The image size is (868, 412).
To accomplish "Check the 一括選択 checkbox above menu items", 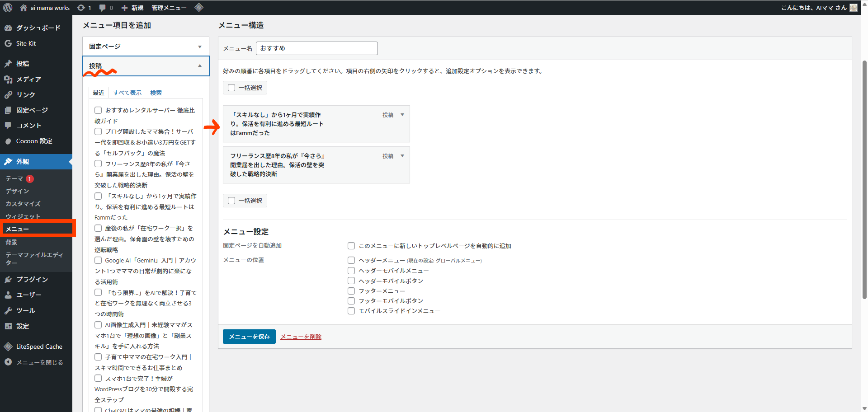I will [x=231, y=88].
